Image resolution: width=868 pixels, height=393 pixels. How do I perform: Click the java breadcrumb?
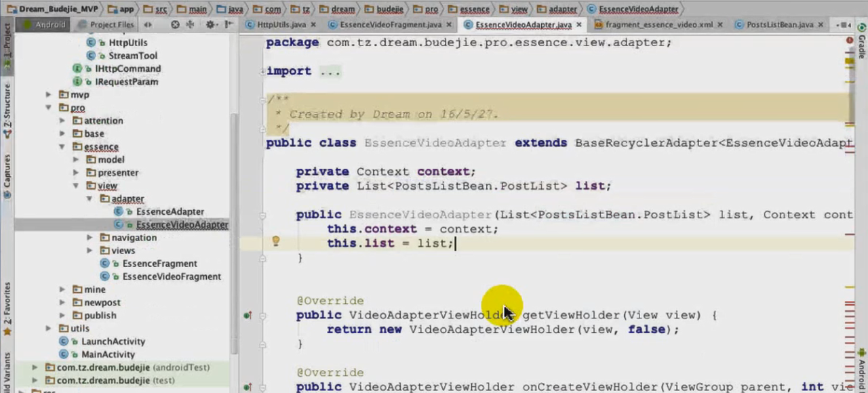click(x=231, y=9)
